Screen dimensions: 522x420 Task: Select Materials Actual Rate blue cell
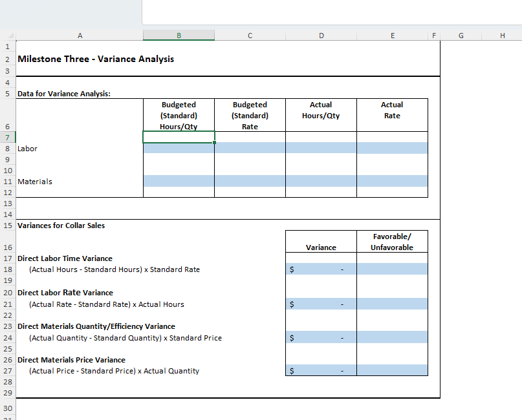tap(392, 181)
